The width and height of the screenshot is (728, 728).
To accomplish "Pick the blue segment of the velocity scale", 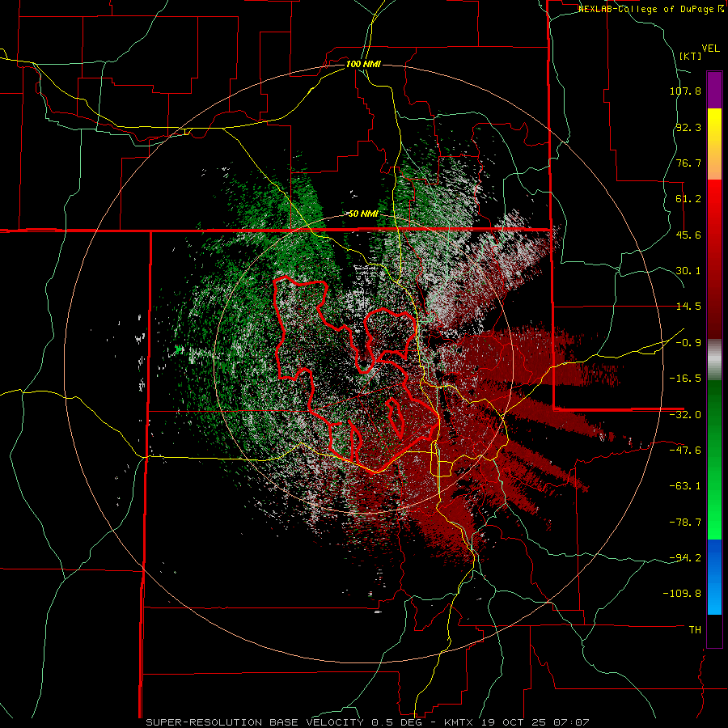I will pos(714,577).
